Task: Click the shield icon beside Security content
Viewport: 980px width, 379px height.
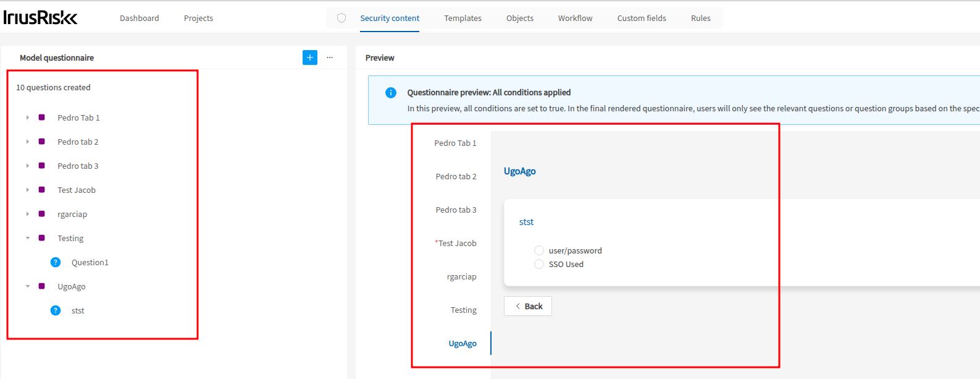Action: pos(341,18)
